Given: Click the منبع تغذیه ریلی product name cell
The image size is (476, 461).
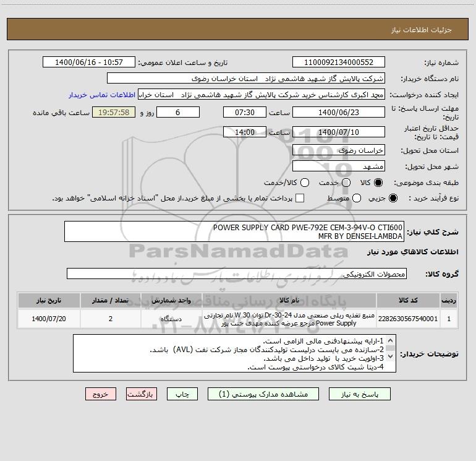Looking at the screenshot, I should click(289, 319).
